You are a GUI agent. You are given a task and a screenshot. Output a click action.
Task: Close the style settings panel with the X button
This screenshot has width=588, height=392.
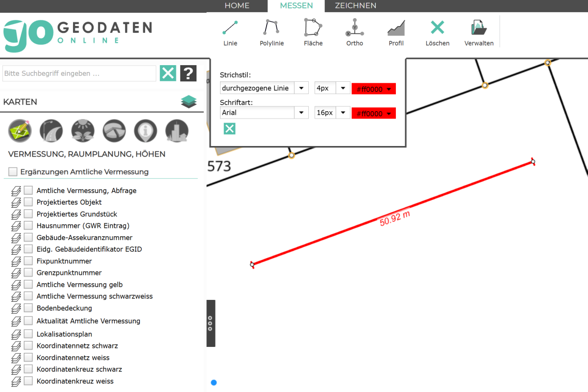(x=229, y=129)
